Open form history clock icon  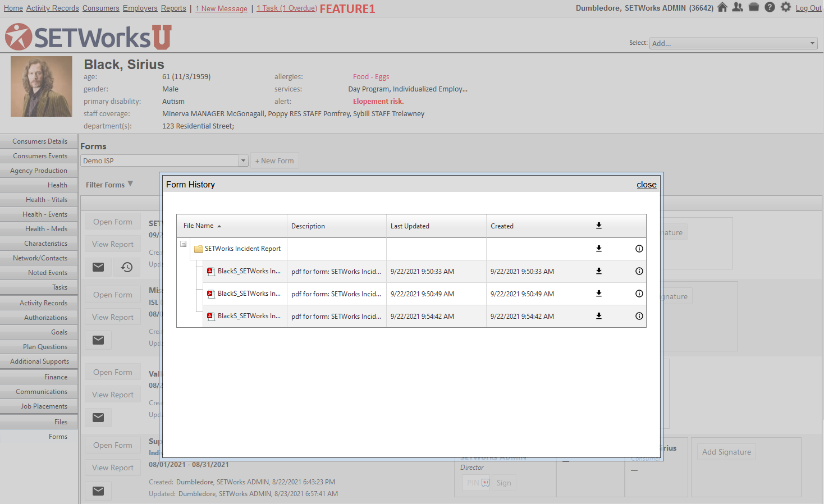click(x=127, y=267)
